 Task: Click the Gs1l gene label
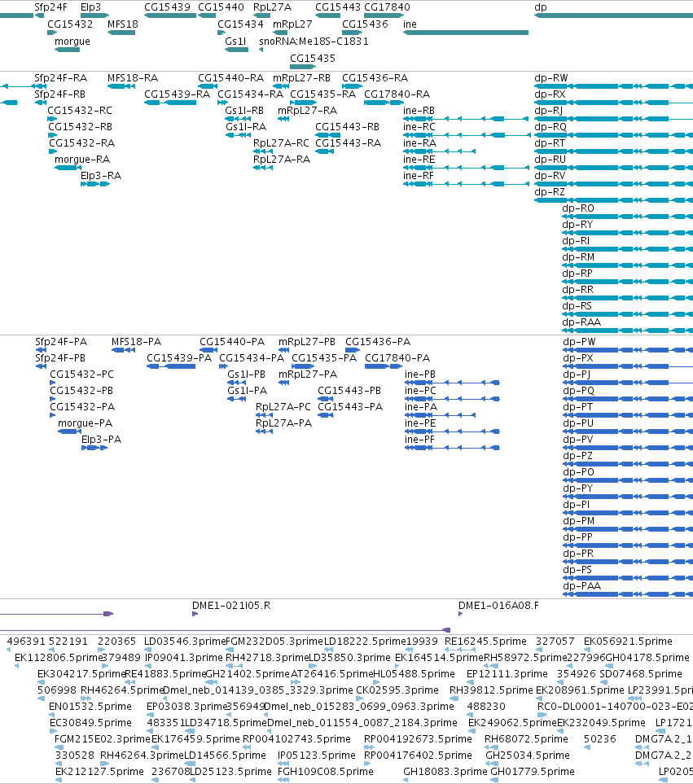click(x=235, y=41)
